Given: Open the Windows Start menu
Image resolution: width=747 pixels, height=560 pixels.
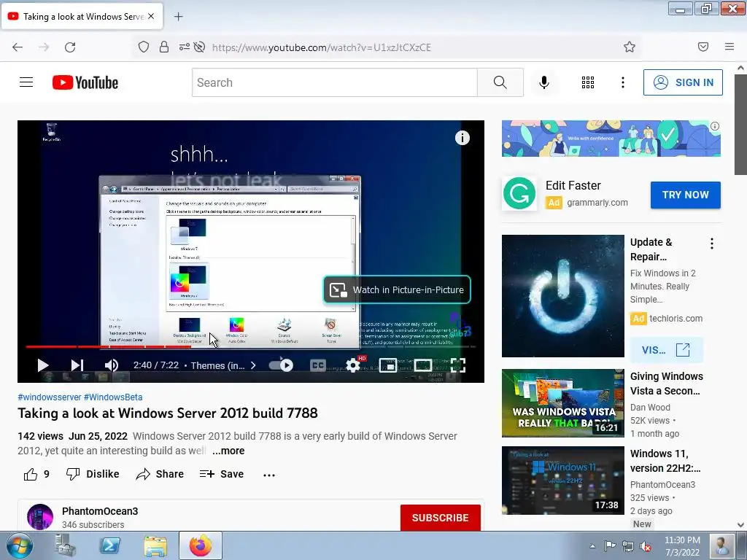Looking at the screenshot, I should point(18,545).
